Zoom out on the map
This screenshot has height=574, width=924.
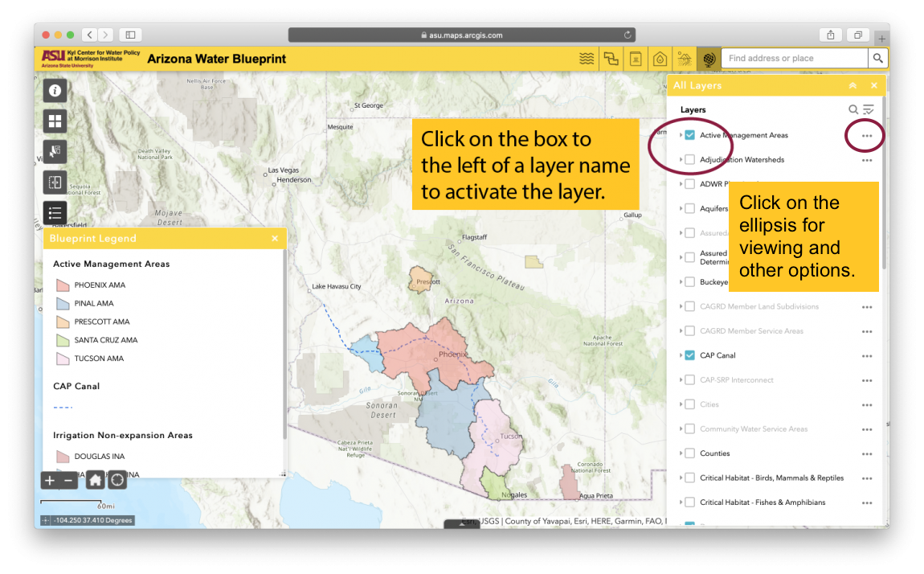pyautogui.click(x=68, y=480)
